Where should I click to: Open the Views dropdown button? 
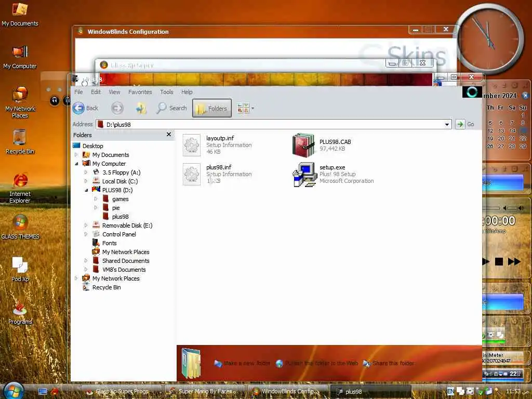pyautogui.click(x=246, y=108)
